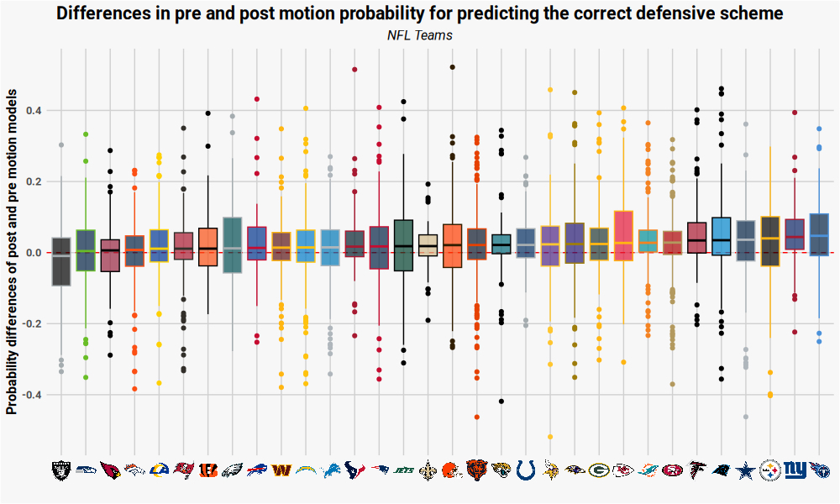Select the Green Bay Packers logo
The height and width of the screenshot is (504, 840).
[x=600, y=470]
